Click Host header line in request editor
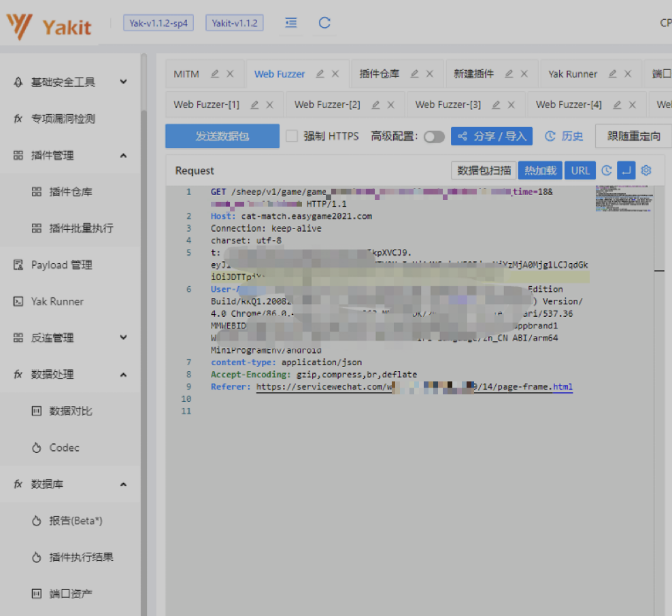The width and height of the screenshot is (672, 616). (291, 216)
